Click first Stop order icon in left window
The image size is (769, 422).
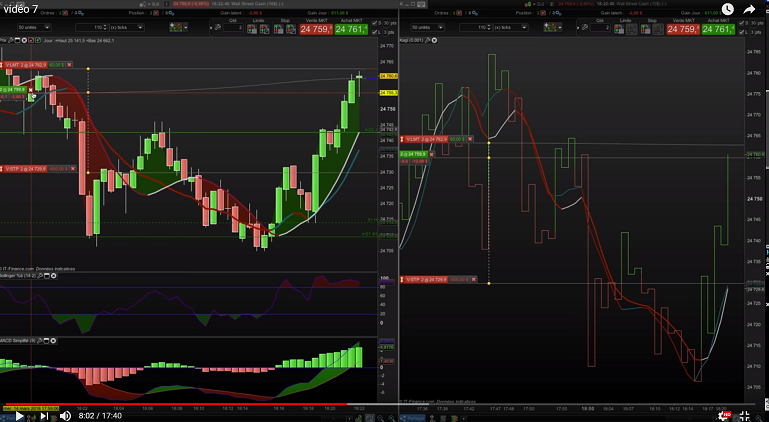coord(279,29)
